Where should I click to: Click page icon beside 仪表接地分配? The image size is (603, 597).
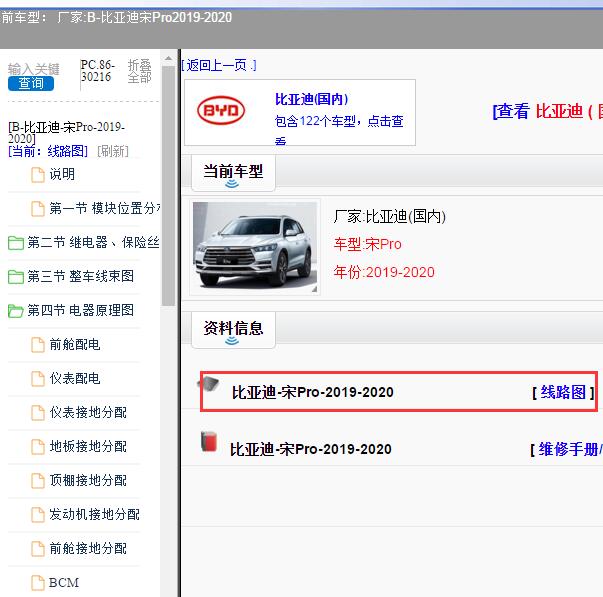tap(38, 413)
